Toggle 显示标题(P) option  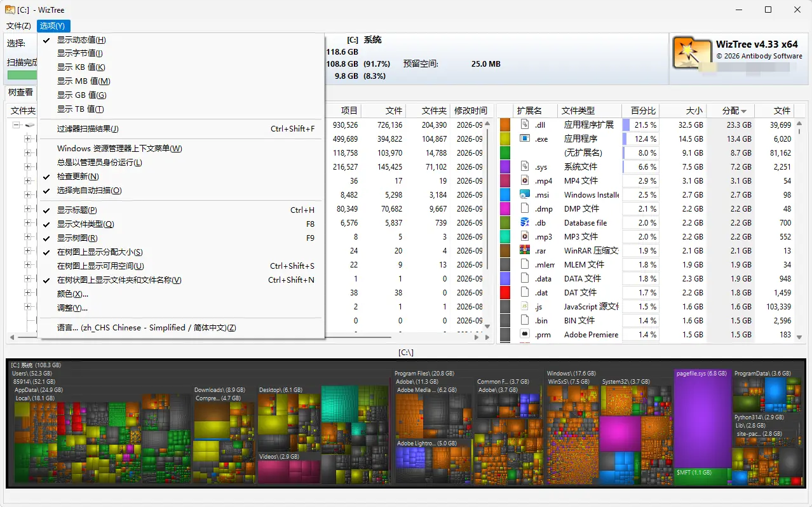point(181,210)
